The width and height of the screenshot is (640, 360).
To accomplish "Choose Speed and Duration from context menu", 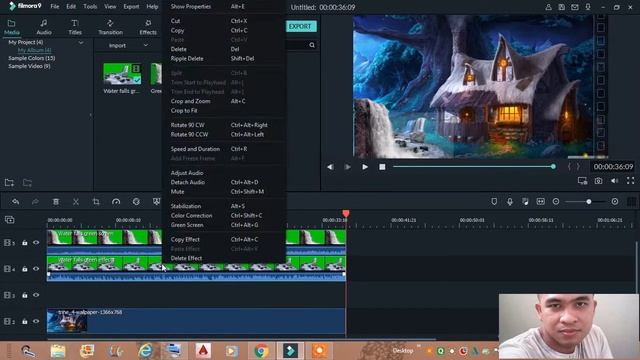I will pyautogui.click(x=195, y=149).
